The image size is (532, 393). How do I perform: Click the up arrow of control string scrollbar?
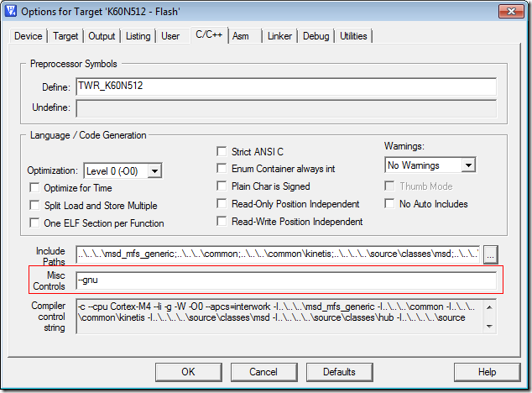pyautogui.click(x=489, y=307)
